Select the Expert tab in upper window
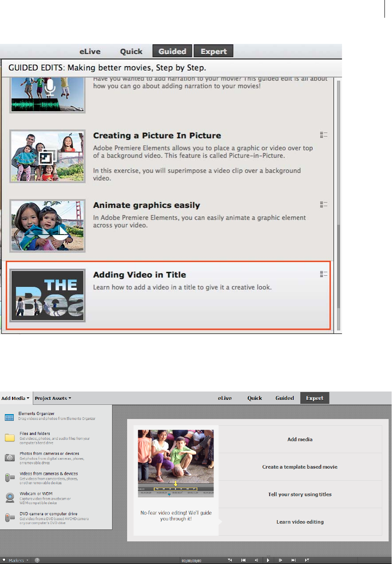Image resolution: width=392 pixels, height=564 pixels. click(213, 51)
